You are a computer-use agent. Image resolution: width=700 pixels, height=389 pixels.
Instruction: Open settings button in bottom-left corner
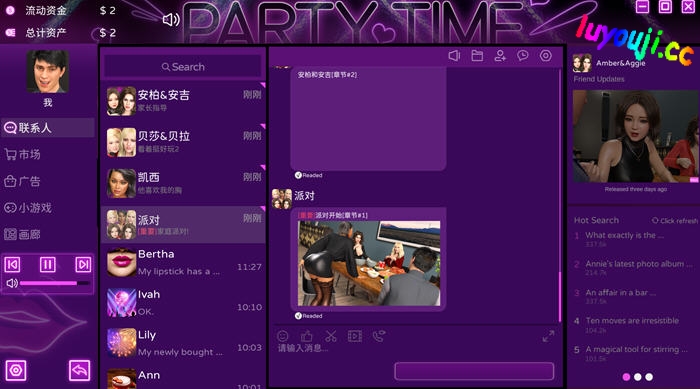click(16, 370)
